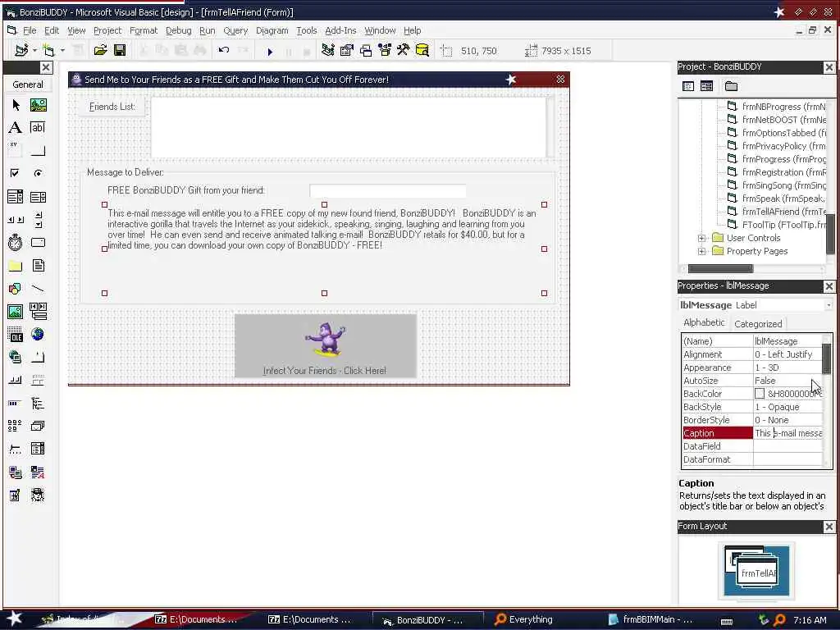
Task: Click the General toolbox tab button
Action: tap(28, 84)
